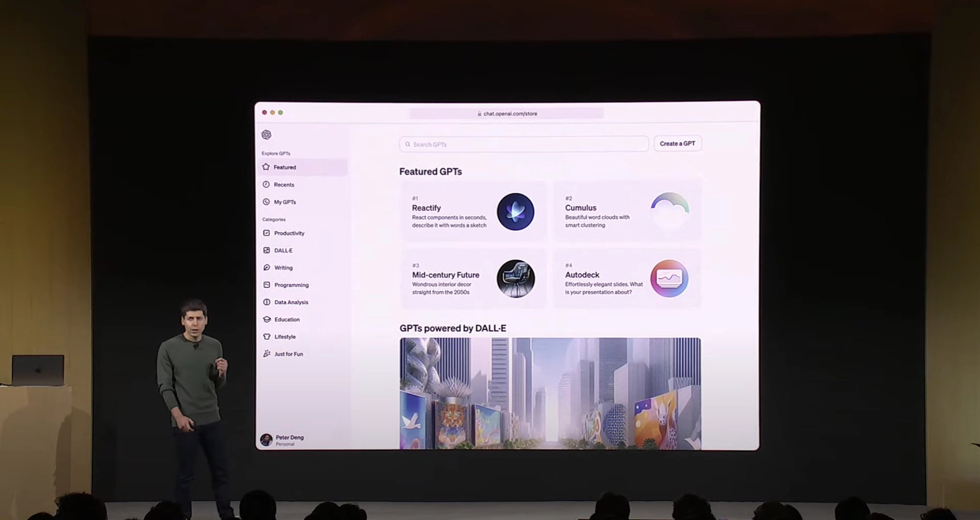The width and height of the screenshot is (980, 520).
Task: Open the Mid-century Future GPT title
Action: pyautogui.click(x=446, y=275)
